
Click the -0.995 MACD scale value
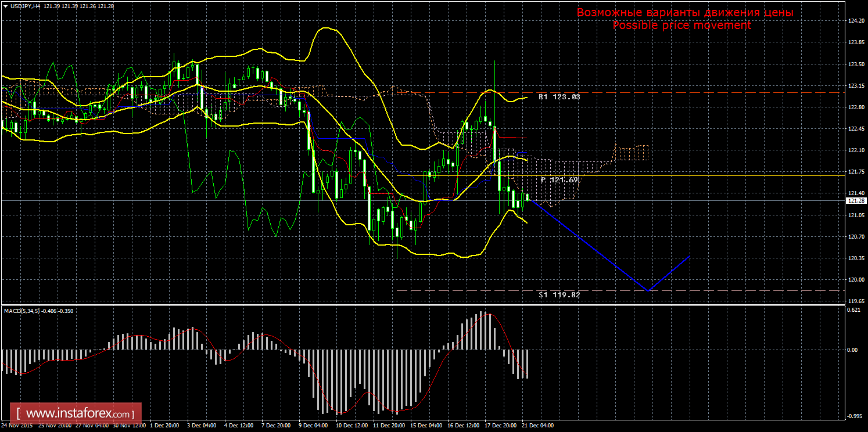[853, 416]
